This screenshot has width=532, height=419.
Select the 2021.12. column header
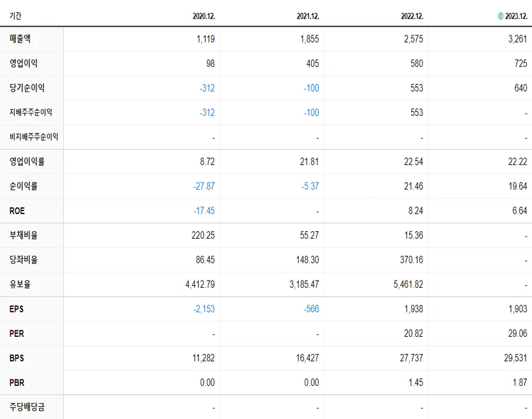[308, 16]
